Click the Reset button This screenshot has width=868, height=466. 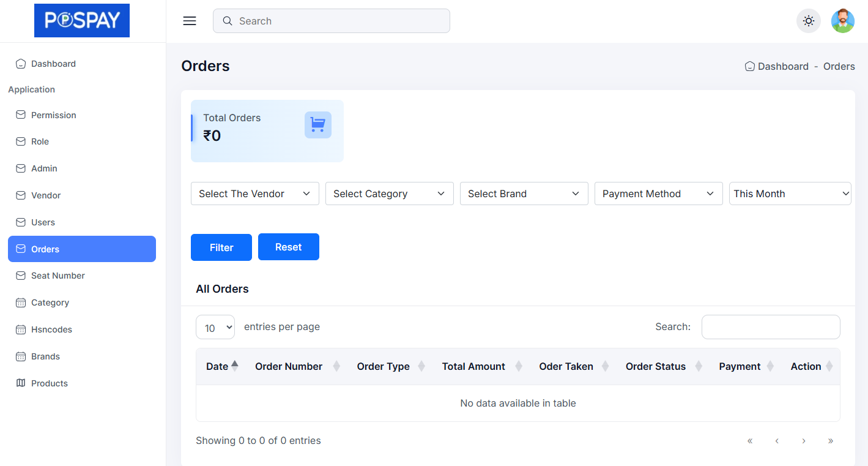[288, 247]
